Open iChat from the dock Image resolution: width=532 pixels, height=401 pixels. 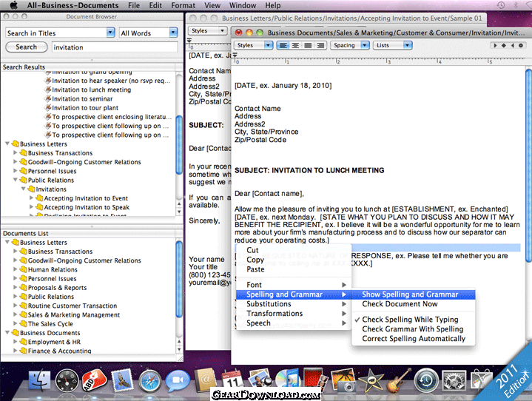tap(178, 380)
